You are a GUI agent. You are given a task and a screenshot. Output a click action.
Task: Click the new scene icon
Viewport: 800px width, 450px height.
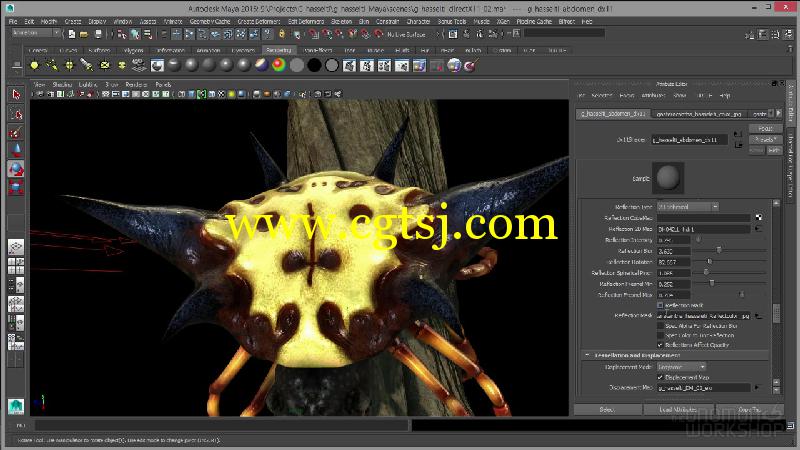[71, 34]
